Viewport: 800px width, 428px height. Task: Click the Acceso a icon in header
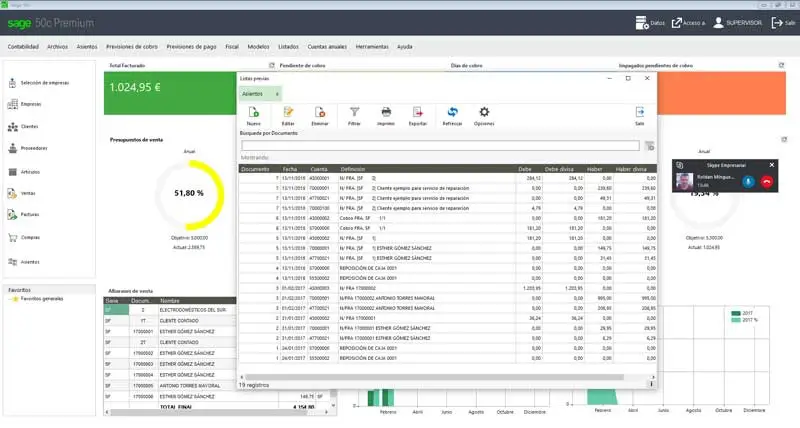[677, 22]
